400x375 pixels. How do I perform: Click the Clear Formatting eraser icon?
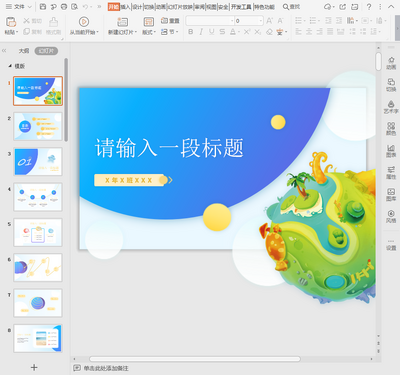tap(269, 32)
